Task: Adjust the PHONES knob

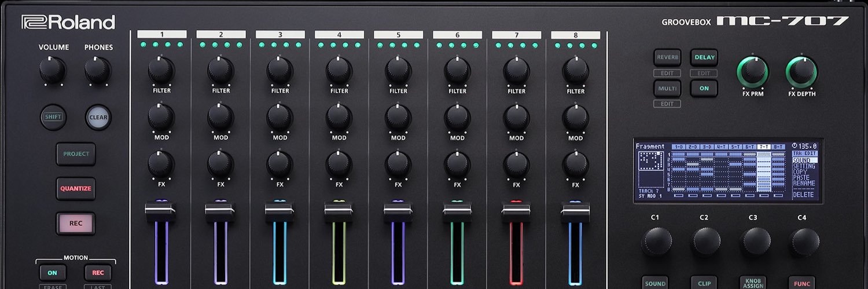Action: (x=98, y=71)
